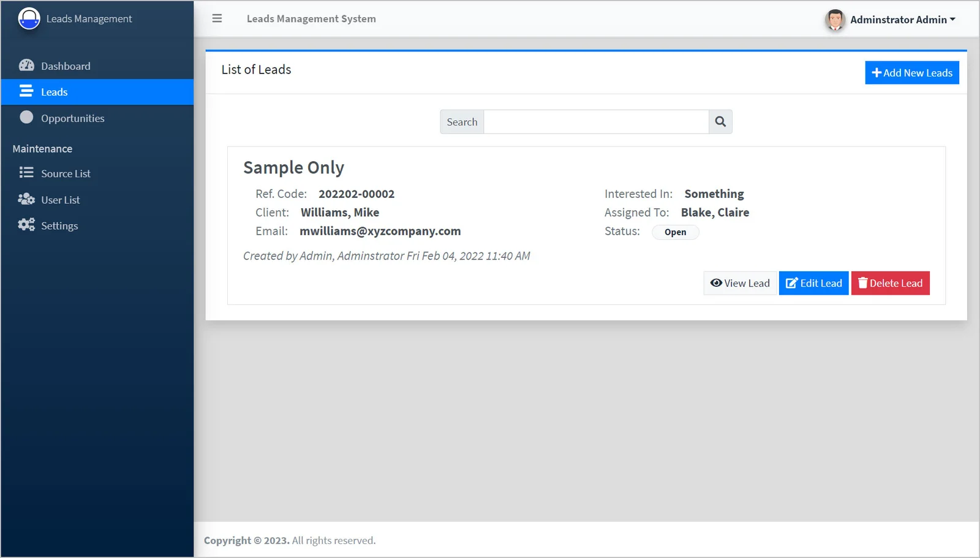Click the Settings gears icon

tap(26, 225)
